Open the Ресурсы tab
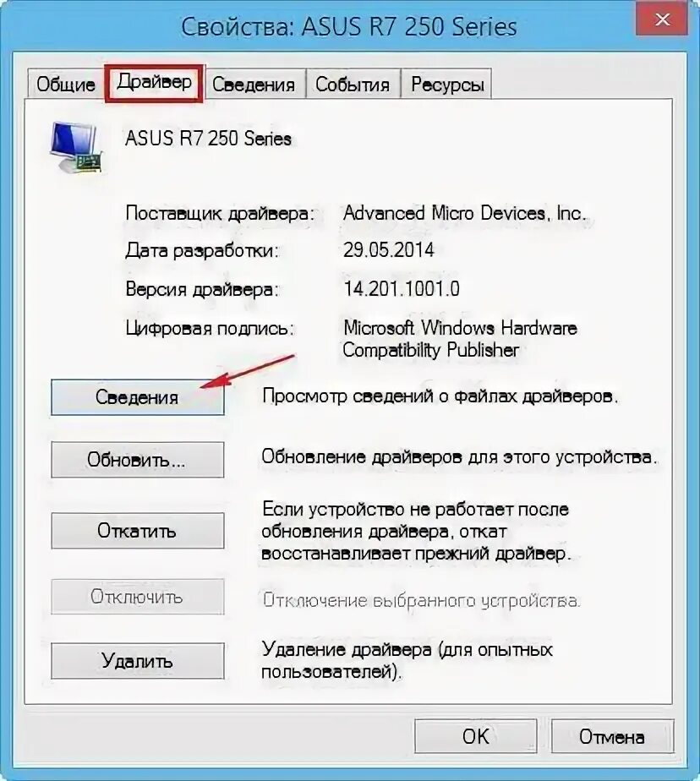This screenshot has width=700, height=781. tap(447, 84)
